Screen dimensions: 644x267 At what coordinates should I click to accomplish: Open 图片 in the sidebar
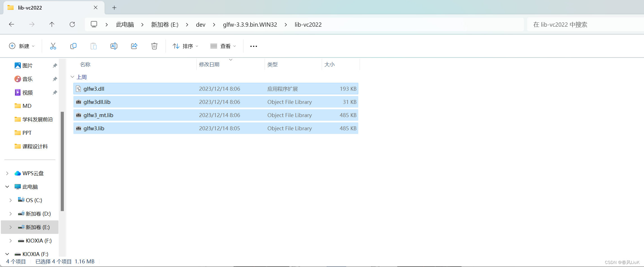click(x=28, y=65)
